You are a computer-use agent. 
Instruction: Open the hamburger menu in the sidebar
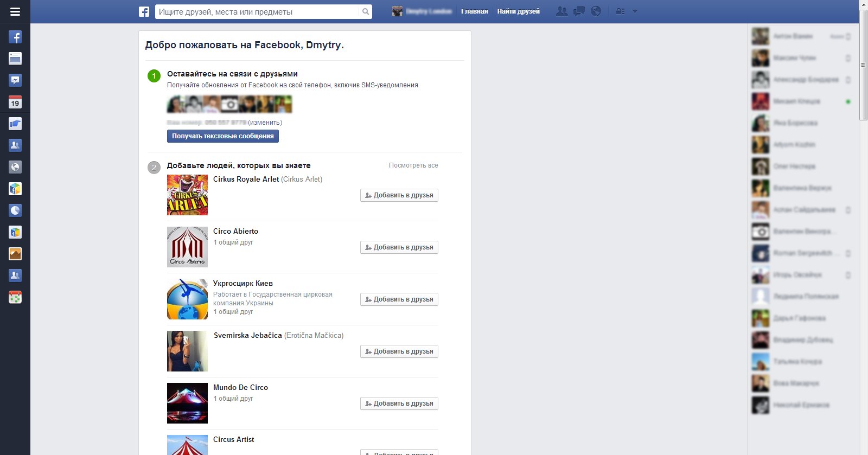[x=15, y=11]
